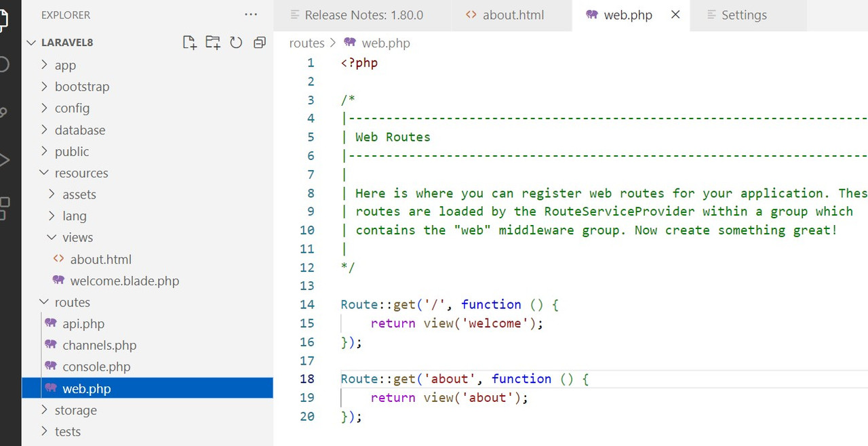Collapse the LARAVEL8 root folder
Image resolution: width=868 pixels, height=446 pixels.
[x=31, y=43]
